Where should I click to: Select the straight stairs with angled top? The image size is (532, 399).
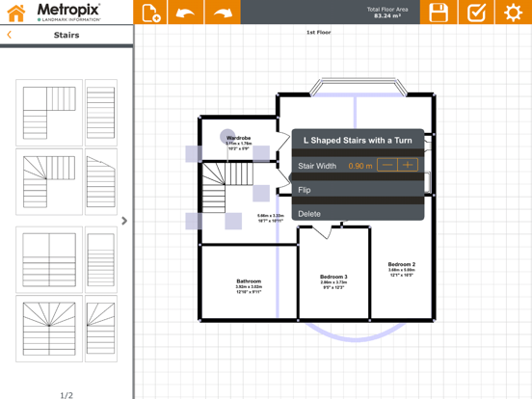tap(101, 181)
